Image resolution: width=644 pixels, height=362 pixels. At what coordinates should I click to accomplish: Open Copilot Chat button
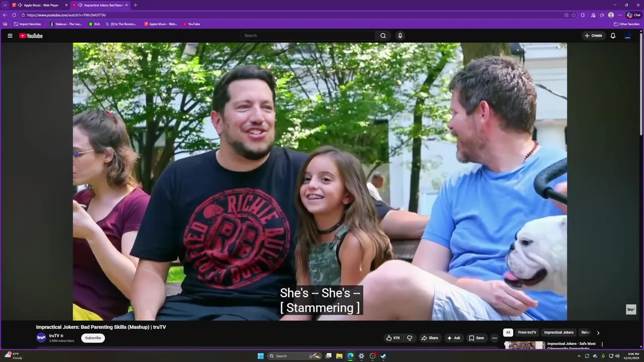click(x=633, y=15)
